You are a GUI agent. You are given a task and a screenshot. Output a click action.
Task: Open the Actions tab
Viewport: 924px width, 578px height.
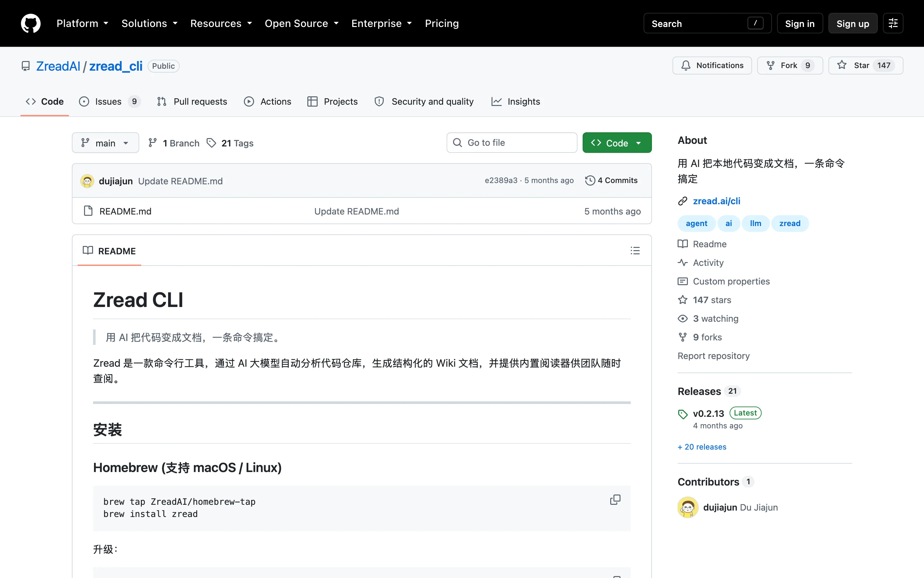pyautogui.click(x=268, y=101)
